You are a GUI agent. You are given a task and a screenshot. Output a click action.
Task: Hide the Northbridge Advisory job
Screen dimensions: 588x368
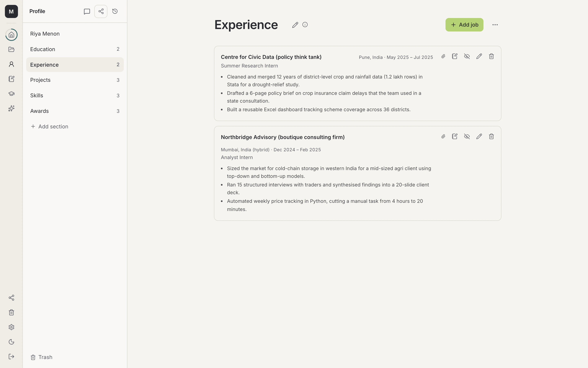[x=467, y=137]
